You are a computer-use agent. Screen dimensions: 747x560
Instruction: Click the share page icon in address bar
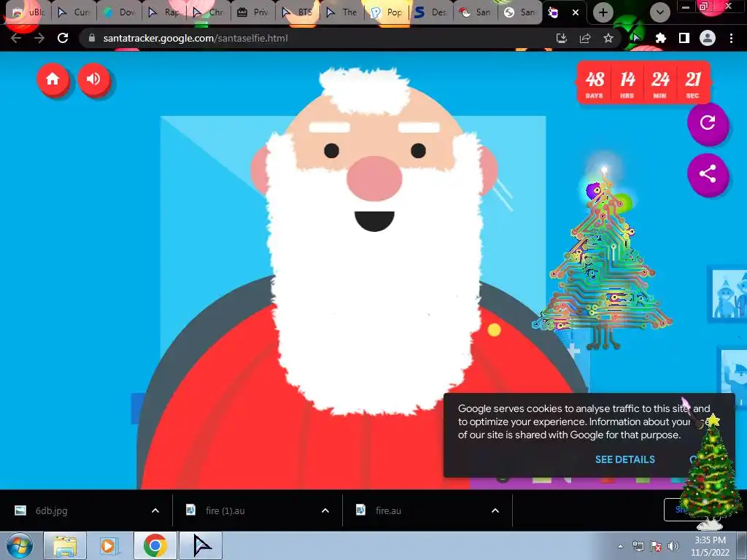point(585,38)
